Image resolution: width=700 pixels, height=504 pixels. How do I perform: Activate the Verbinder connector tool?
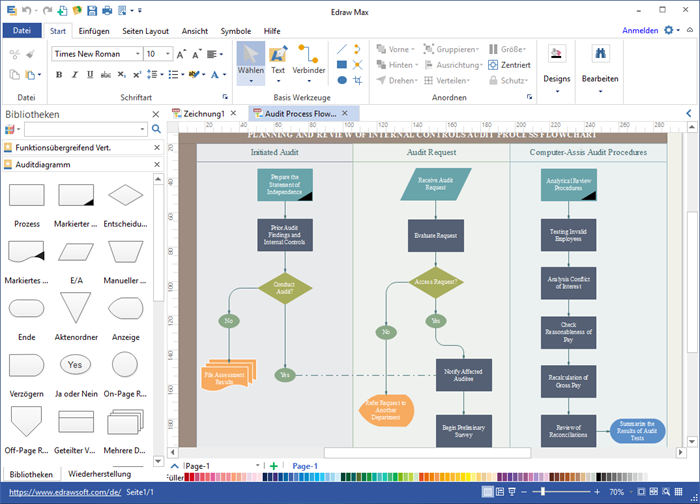[308, 62]
